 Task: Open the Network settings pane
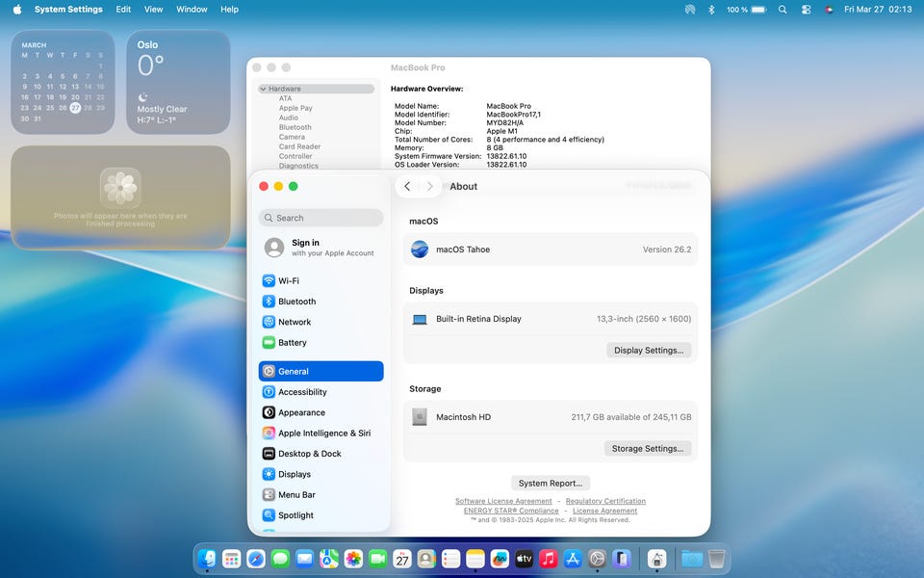295,323
